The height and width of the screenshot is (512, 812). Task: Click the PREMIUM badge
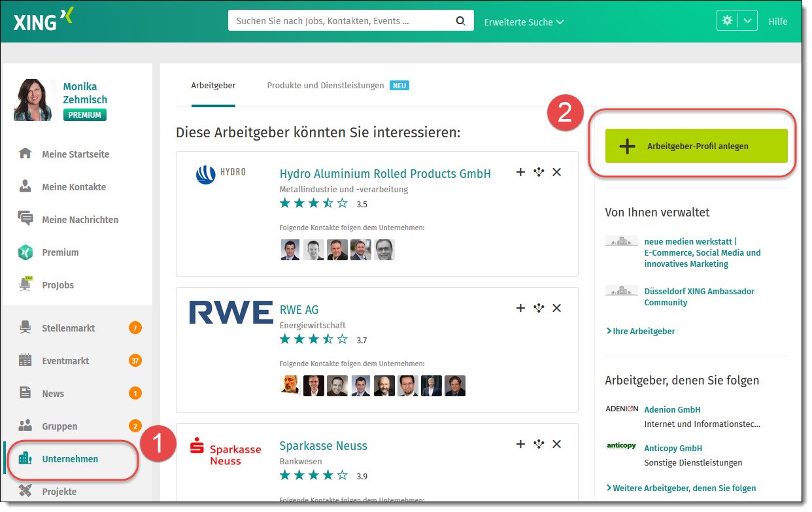click(85, 115)
